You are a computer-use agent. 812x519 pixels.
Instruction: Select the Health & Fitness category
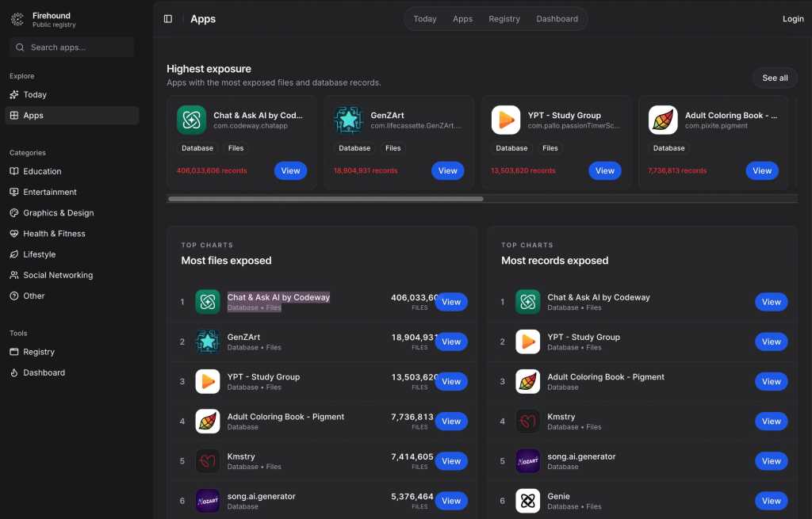tap(54, 234)
